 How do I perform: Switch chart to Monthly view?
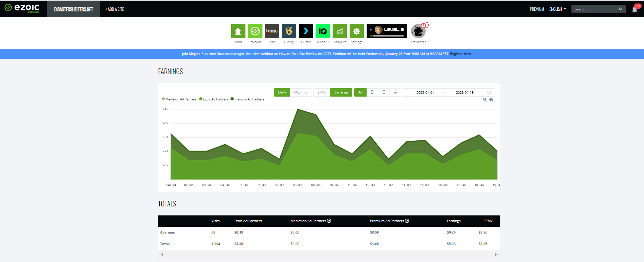[301, 92]
